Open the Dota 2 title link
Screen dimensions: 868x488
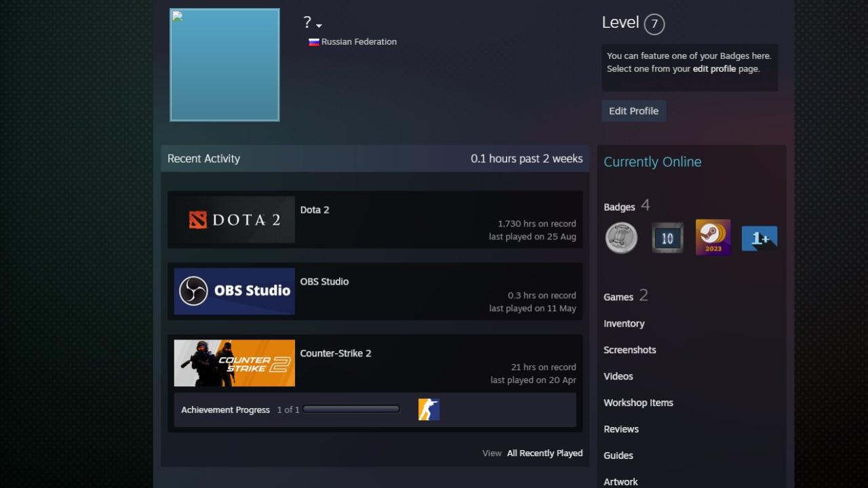315,210
